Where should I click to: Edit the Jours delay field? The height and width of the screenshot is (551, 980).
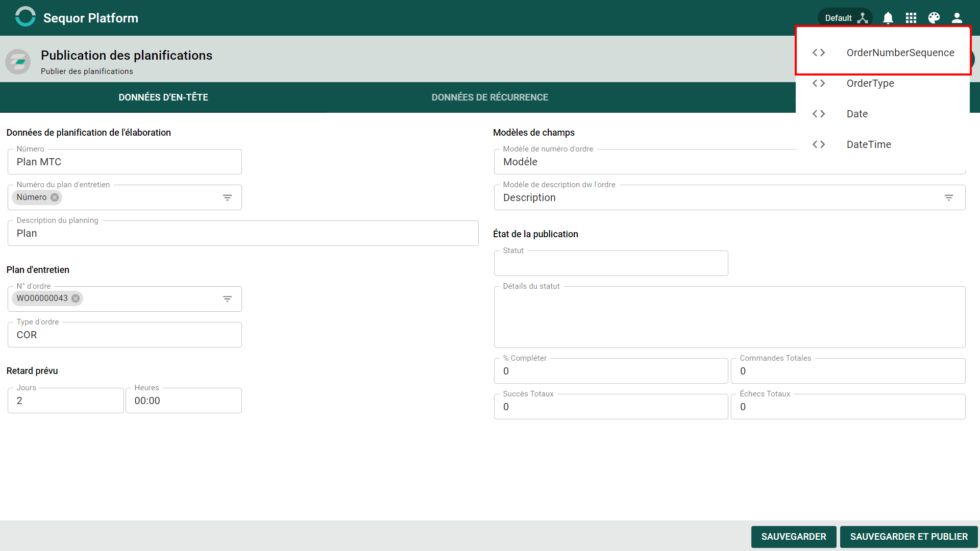66,400
